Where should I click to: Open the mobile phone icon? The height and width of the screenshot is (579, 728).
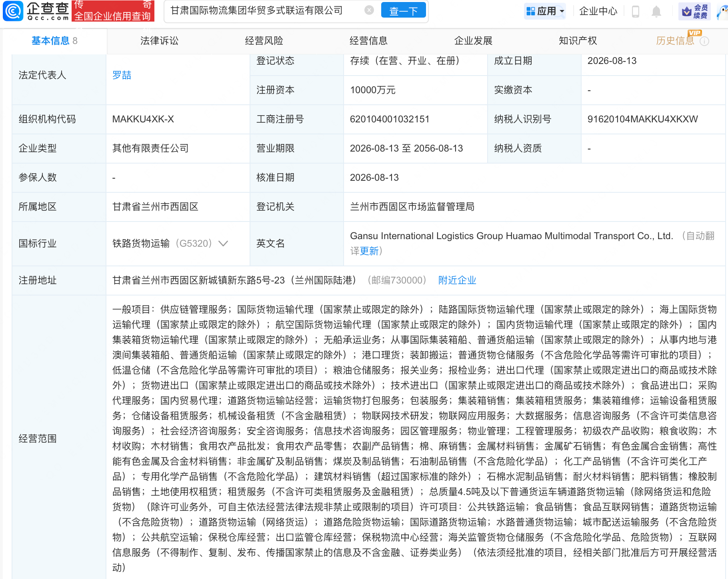[x=635, y=11]
